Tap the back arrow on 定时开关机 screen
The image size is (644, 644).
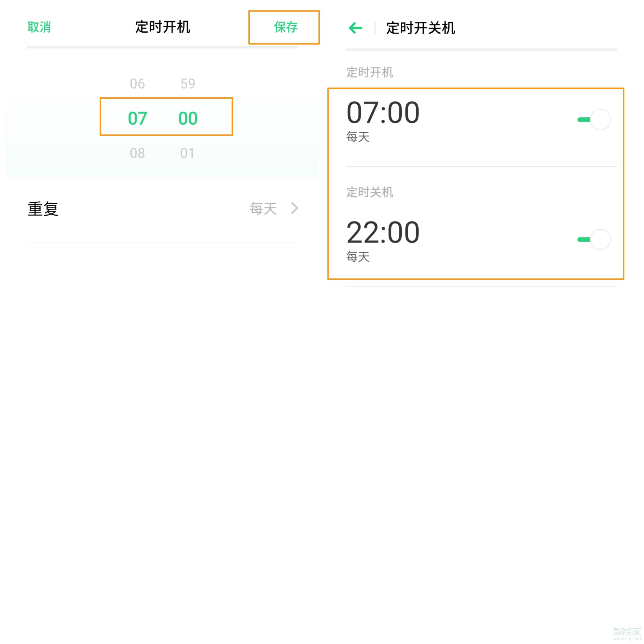(355, 29)
